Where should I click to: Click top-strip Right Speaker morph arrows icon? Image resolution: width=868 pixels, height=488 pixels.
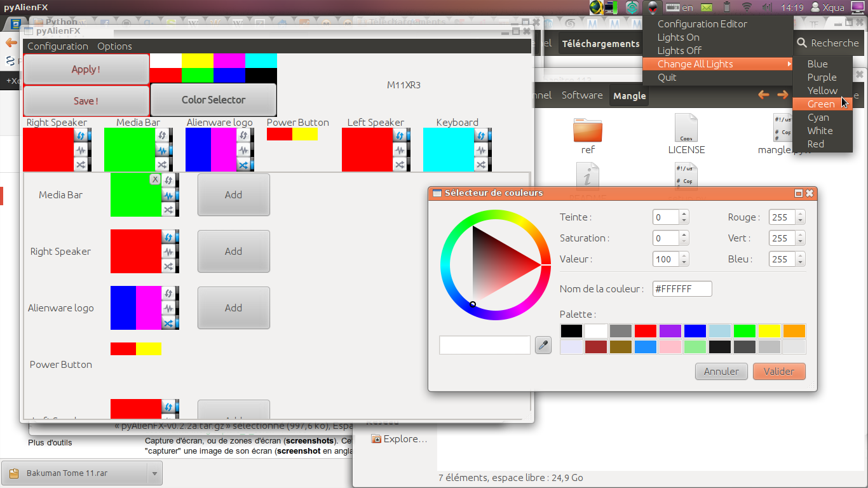[81, 135]
